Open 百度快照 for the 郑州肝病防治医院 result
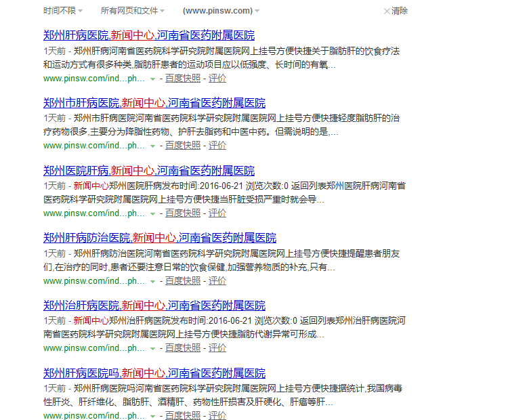The height and width of the screenshot is (420, 510). [183, 280]
